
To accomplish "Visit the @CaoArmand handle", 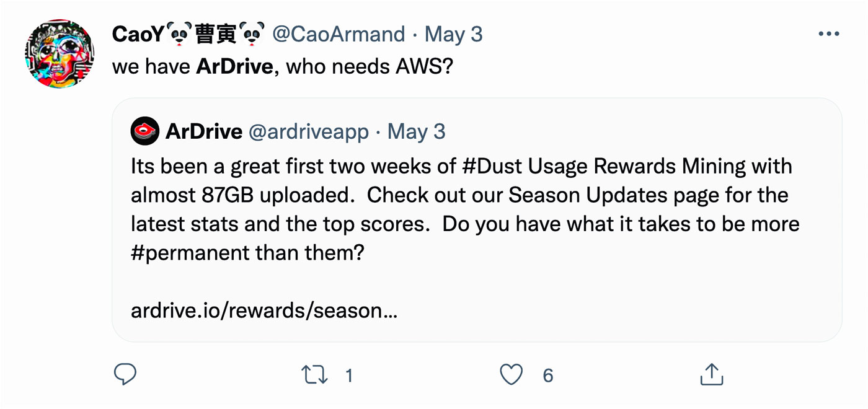I will 339,34.
